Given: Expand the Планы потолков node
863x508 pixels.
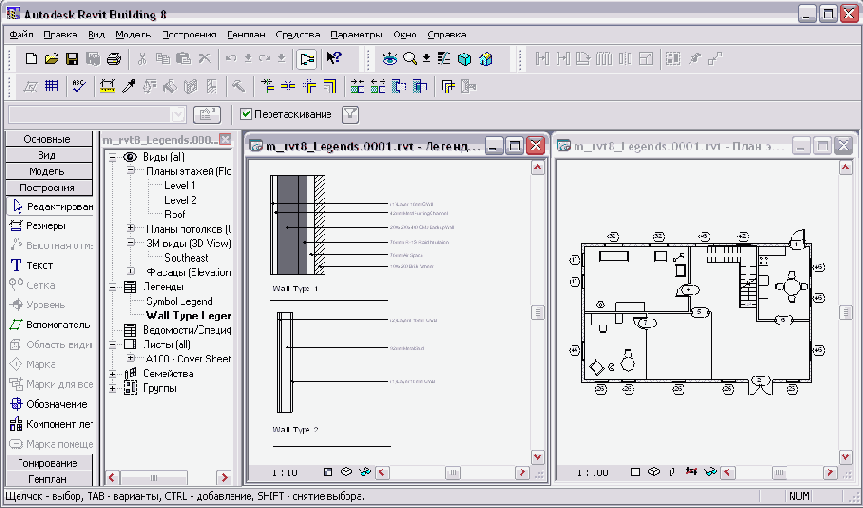Looking at the screenshot, I should pos(131,228).
